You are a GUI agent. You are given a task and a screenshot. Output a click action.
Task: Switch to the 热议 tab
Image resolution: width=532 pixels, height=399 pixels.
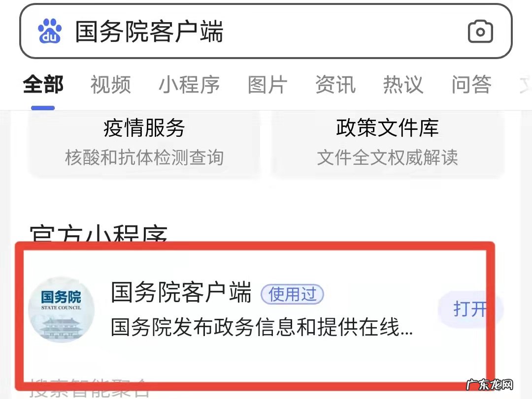pyautogui.click(x=403, y=85)
